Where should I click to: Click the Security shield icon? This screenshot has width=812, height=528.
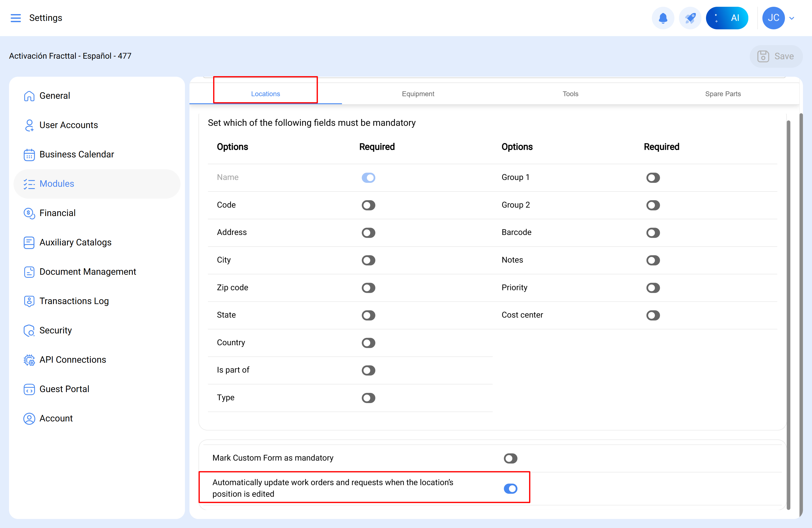tap(29, 330)
